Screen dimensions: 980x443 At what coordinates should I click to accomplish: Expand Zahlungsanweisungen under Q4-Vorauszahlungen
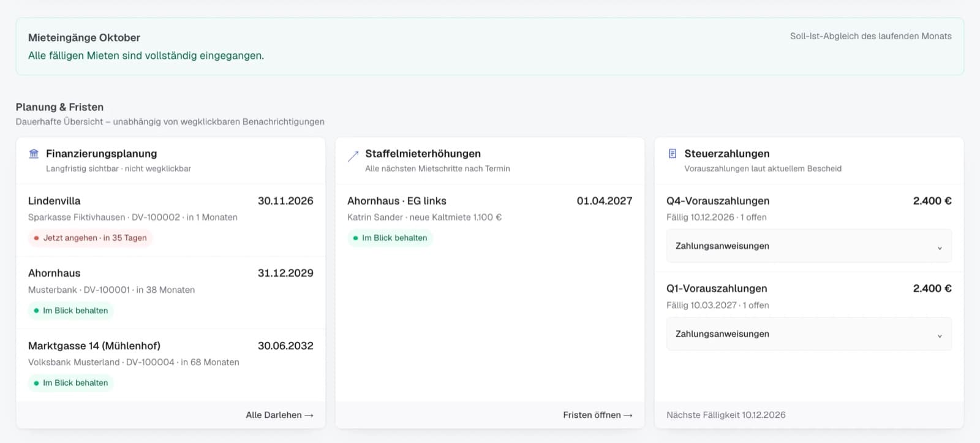[x=809, y=246]
